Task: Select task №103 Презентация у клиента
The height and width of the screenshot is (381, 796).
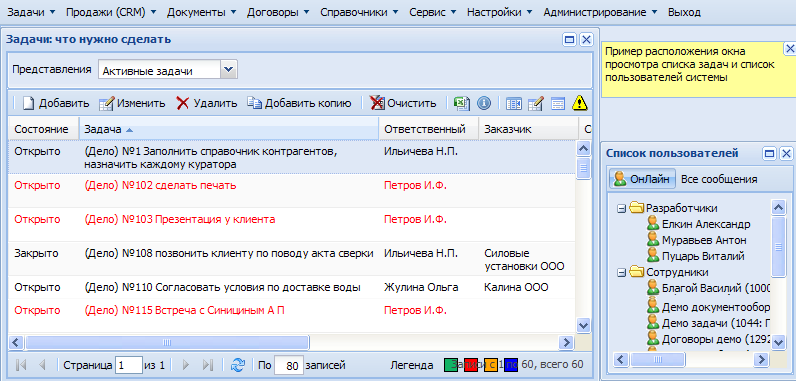Action: click(x=292, y=225)
